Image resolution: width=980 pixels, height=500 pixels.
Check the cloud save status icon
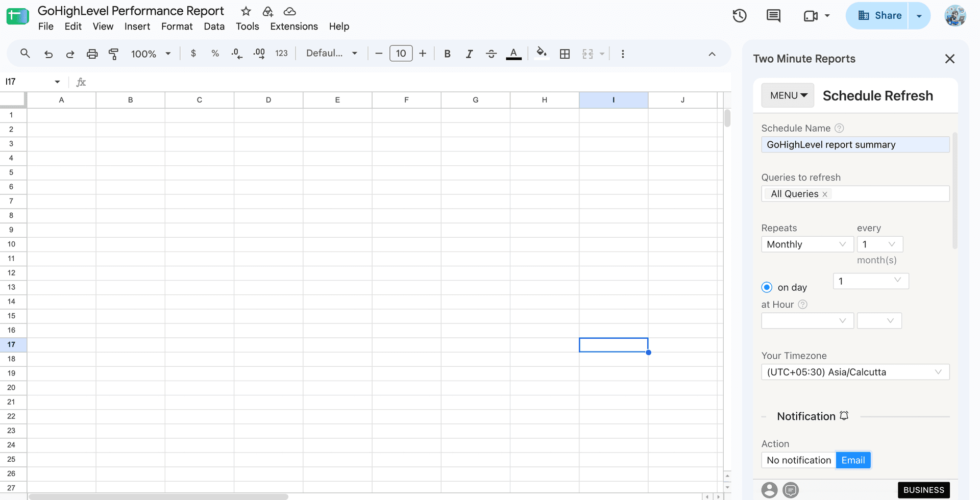[x=290, y=11]
